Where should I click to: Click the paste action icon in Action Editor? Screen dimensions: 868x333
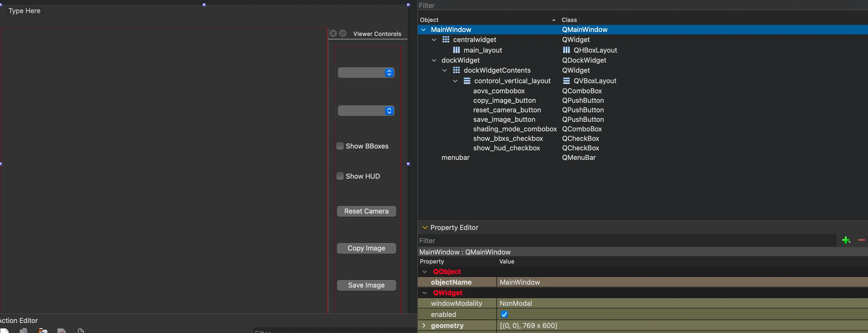click(x=43, y=331)
